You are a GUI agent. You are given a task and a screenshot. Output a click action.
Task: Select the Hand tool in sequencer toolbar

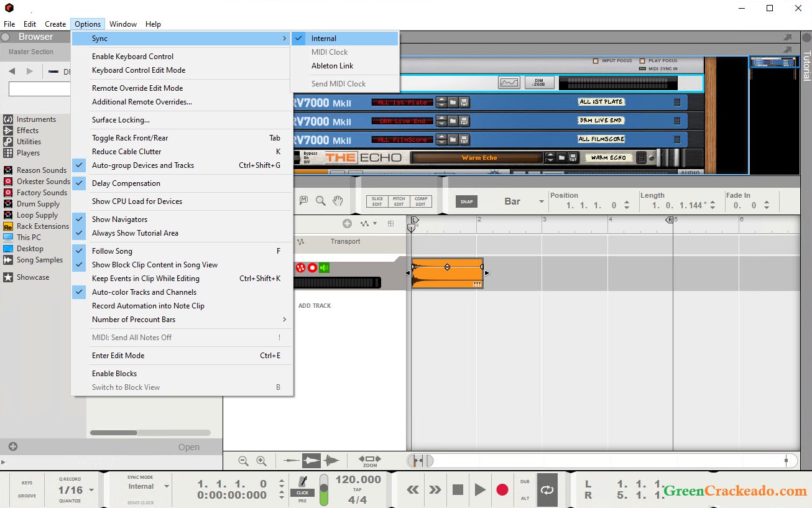pos(338,201)
